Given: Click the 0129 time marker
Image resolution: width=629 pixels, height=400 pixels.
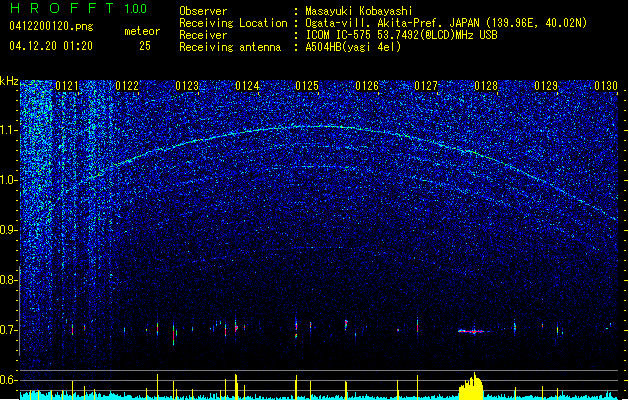Looking at the screenshot, I should [x=546, y=86].
